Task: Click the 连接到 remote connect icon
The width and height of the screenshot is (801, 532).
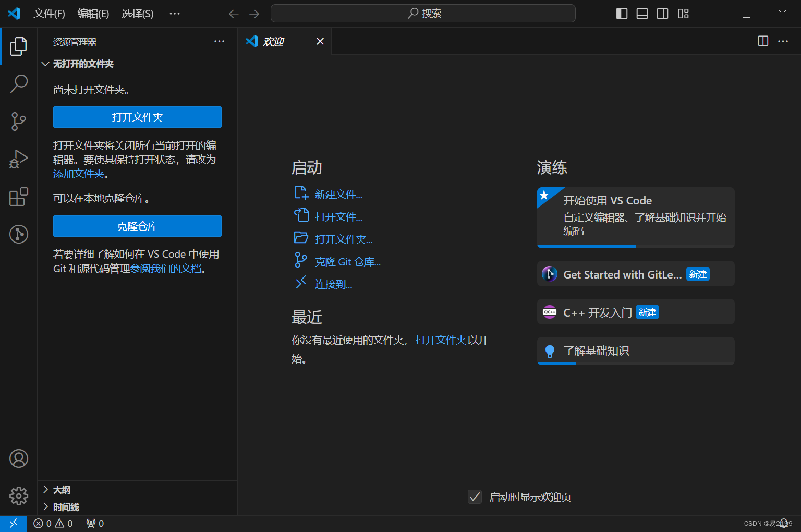Action: (301, 282)
